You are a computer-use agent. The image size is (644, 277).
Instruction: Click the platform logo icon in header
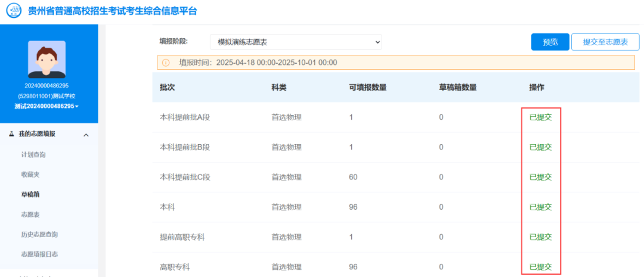(x=13, y=11)
